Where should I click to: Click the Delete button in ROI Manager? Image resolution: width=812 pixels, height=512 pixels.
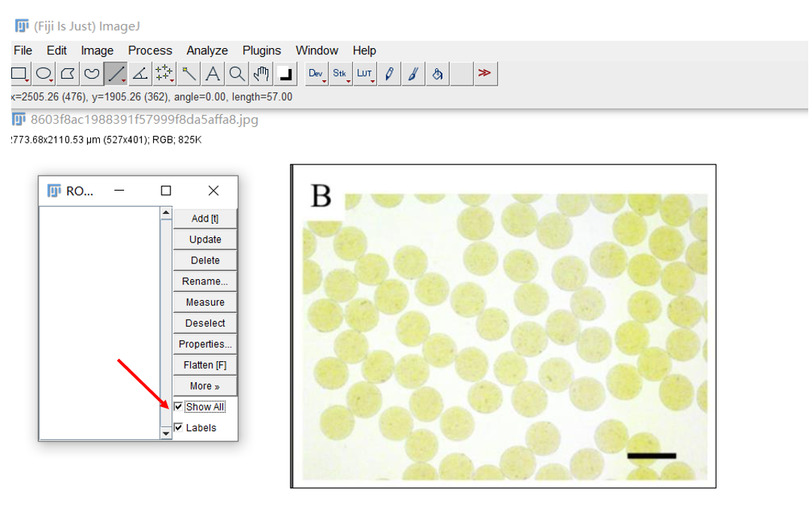click(205, 261)
